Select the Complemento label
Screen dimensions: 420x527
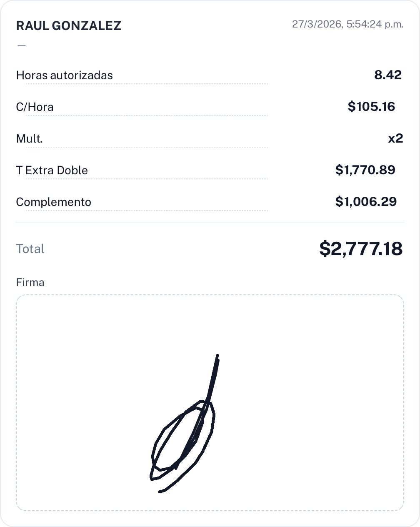click(x=53, y=202)
